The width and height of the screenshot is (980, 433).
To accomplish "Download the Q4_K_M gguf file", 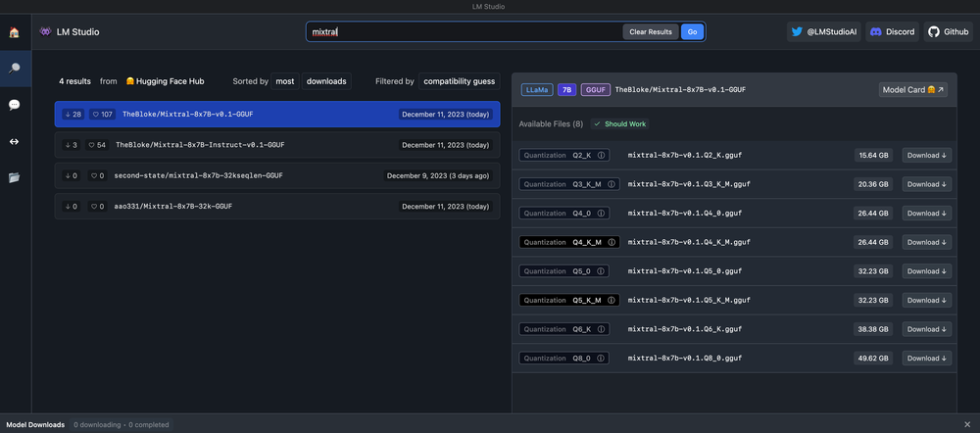I will (926, 242).
